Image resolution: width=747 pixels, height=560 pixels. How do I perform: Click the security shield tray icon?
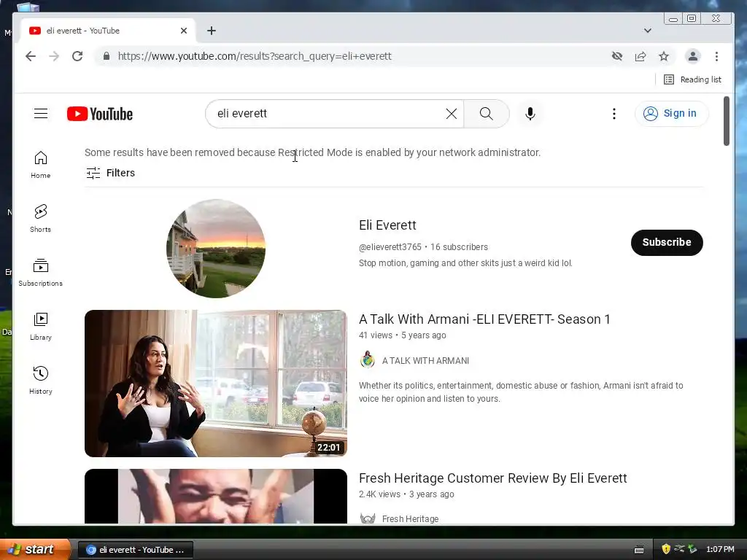click(x=666, y=549)
